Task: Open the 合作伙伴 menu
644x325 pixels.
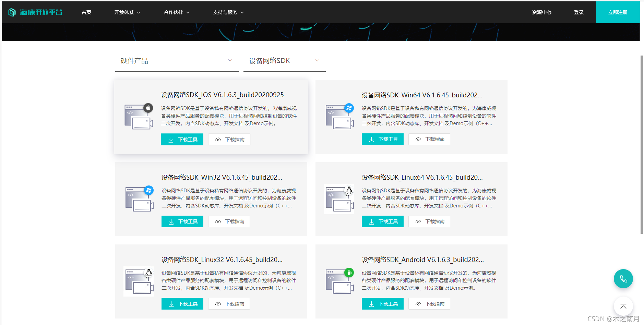Action: (x=177, y=12)
